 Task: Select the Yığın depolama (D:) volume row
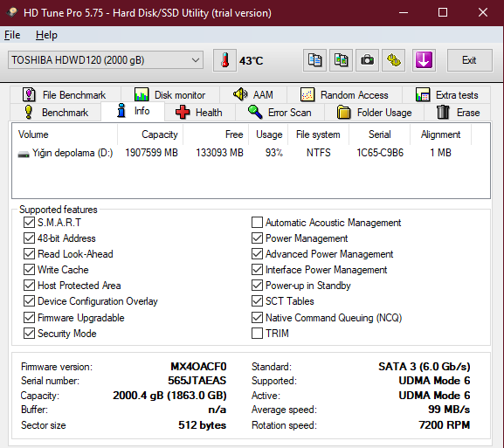click(242, 153)
